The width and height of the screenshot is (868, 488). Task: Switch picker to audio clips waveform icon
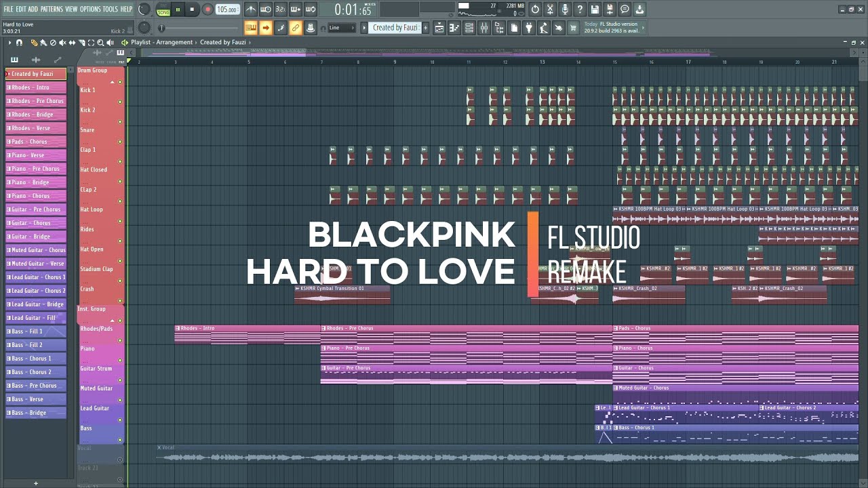tap(35, 60)
